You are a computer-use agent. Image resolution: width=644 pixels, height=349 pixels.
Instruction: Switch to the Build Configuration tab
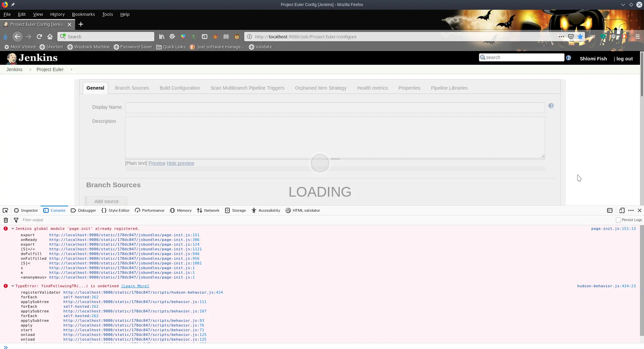pos(180,88)
